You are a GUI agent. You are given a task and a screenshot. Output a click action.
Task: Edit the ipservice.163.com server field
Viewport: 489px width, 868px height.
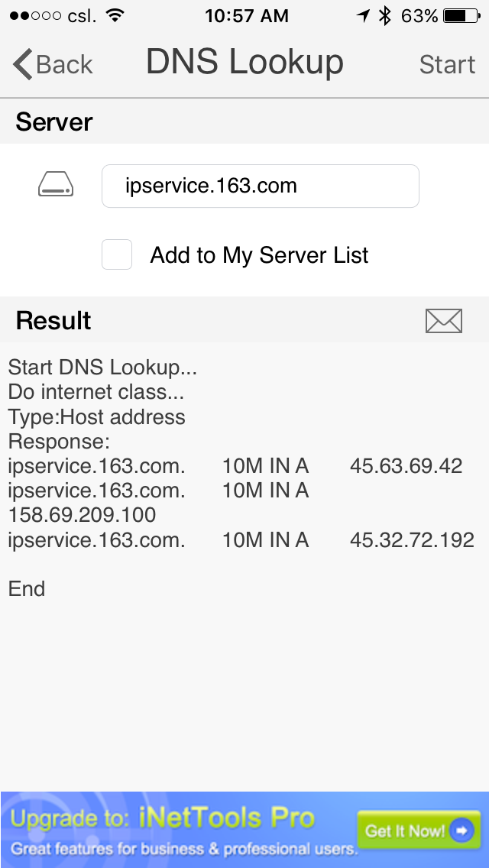(x=260, y=186)
